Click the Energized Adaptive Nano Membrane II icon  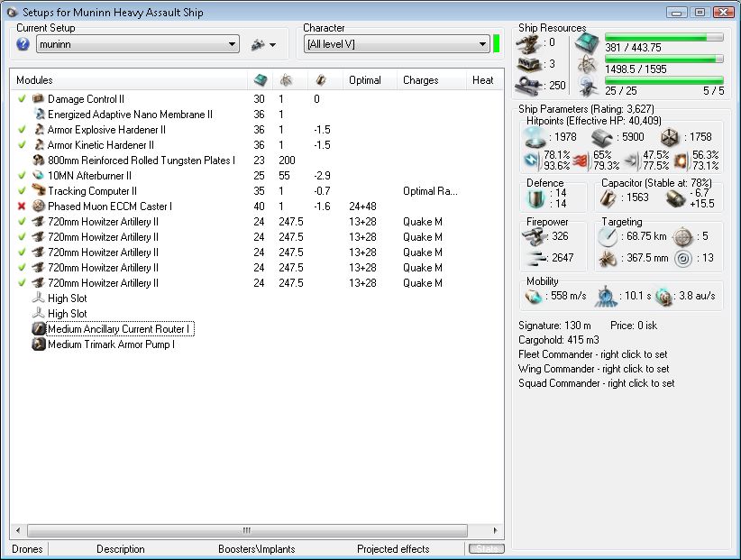coord(41,114)
